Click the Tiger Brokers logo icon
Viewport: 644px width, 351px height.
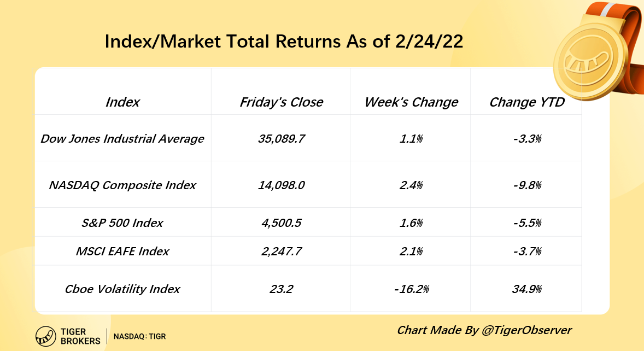point(46,336)
